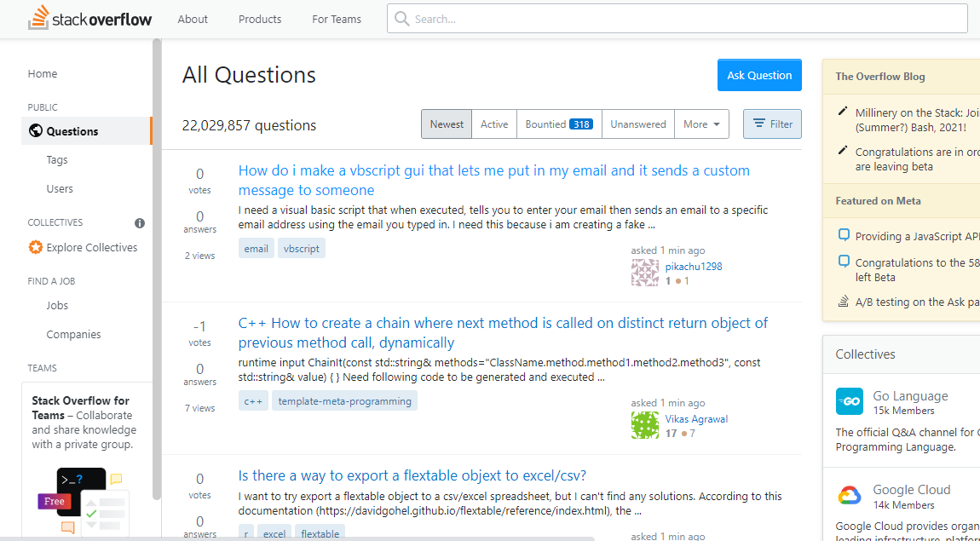Click the Collectives info icon

point(140,223)
